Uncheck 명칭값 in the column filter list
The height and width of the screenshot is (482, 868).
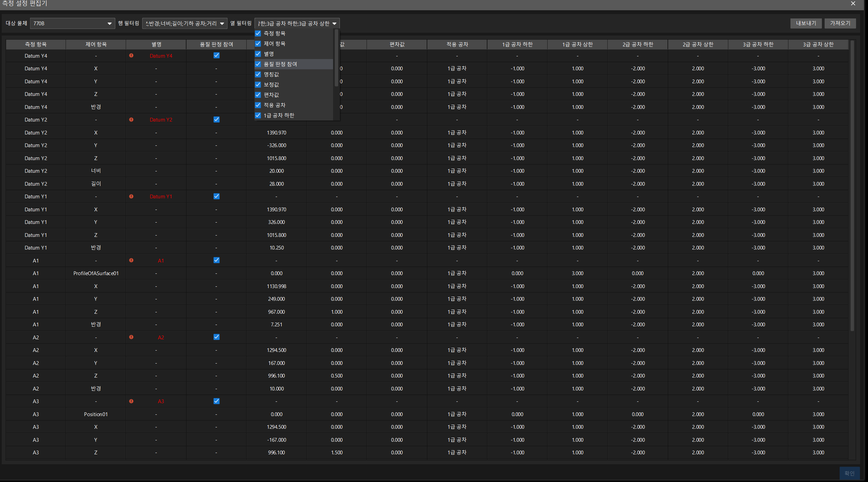[x=258, y=74]
